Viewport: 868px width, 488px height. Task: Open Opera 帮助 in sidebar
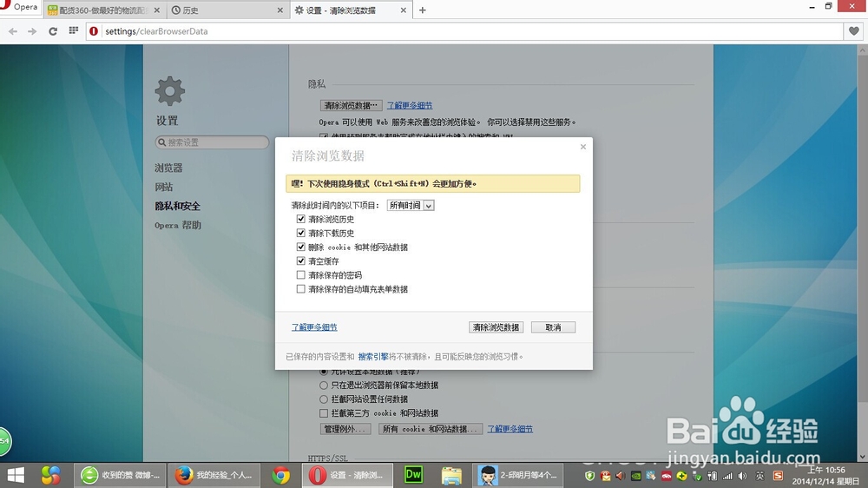pos(178,226)
